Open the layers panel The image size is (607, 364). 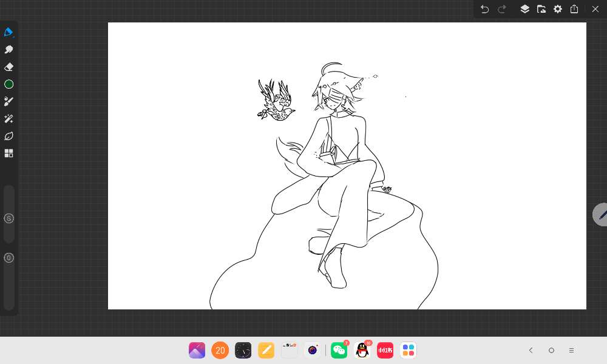coord(525,9)
